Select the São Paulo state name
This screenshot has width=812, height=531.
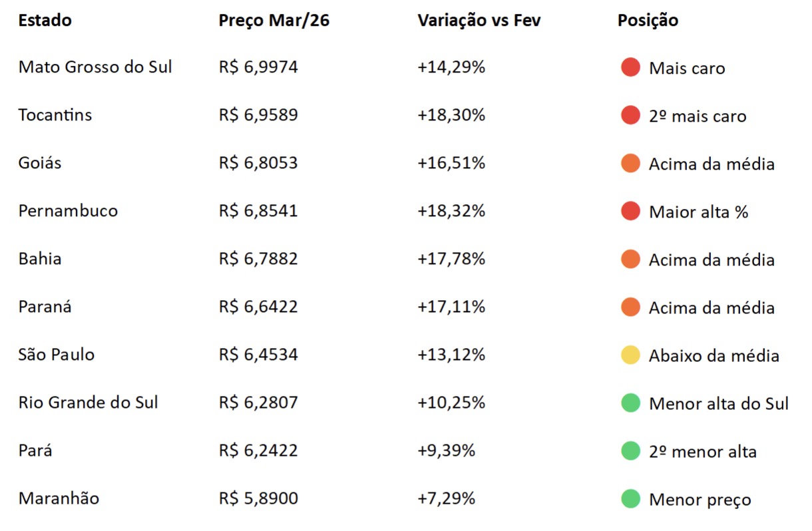coord(57,355)
